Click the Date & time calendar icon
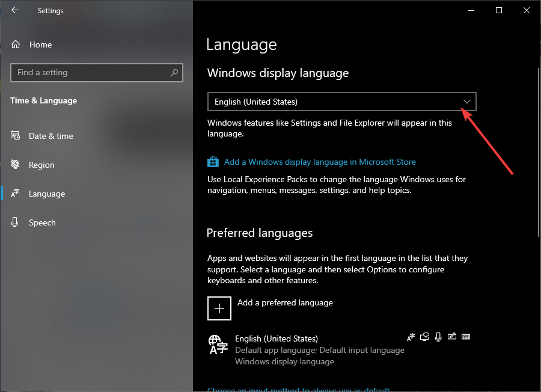541x392 pixels. [15, 136]
